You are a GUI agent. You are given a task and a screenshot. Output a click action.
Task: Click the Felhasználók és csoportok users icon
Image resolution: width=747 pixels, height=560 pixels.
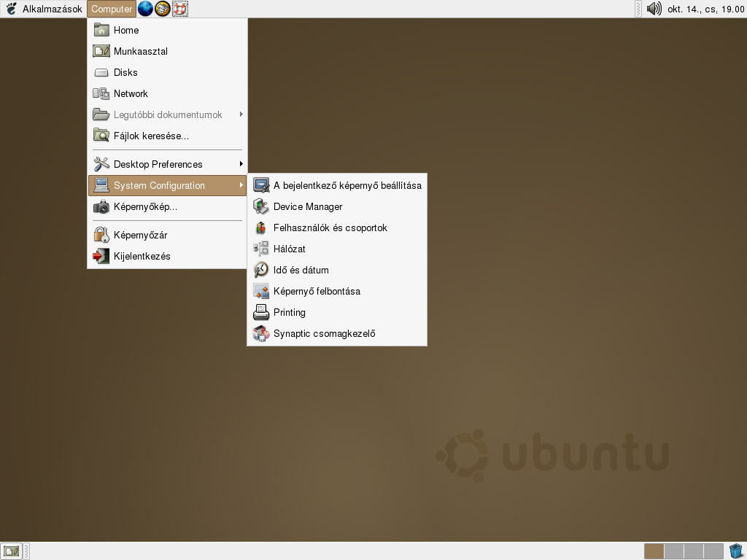(261, 227)
